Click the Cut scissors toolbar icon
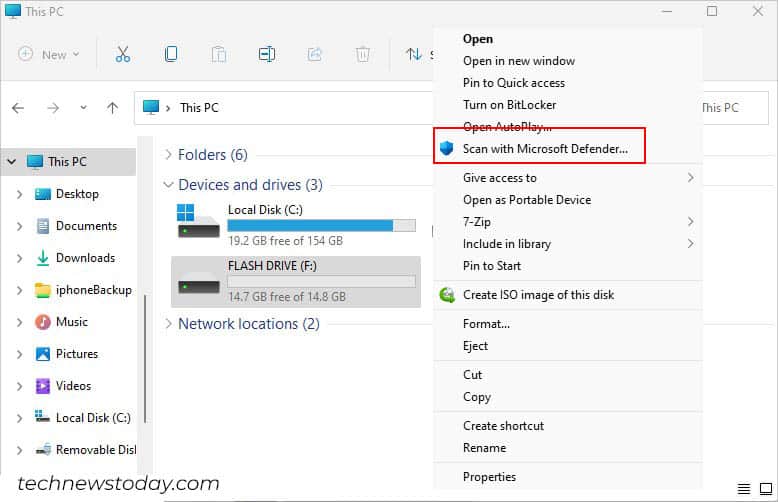The image size is (778, 502). coord(123,54)
